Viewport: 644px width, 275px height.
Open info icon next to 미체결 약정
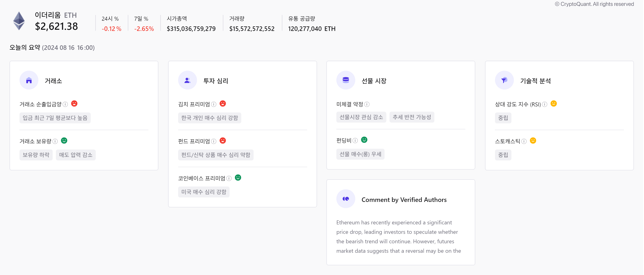click(367, 104)
